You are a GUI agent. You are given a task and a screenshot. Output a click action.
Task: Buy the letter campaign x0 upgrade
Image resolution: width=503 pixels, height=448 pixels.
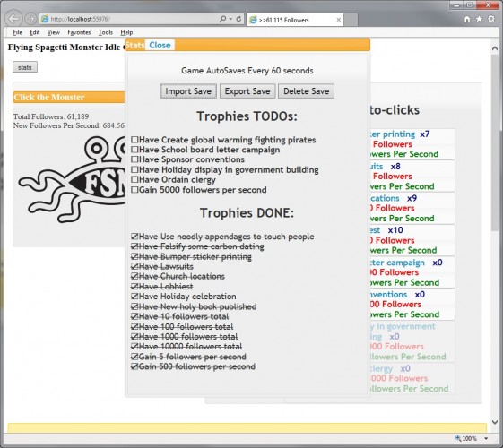click(x=412, y=272)
